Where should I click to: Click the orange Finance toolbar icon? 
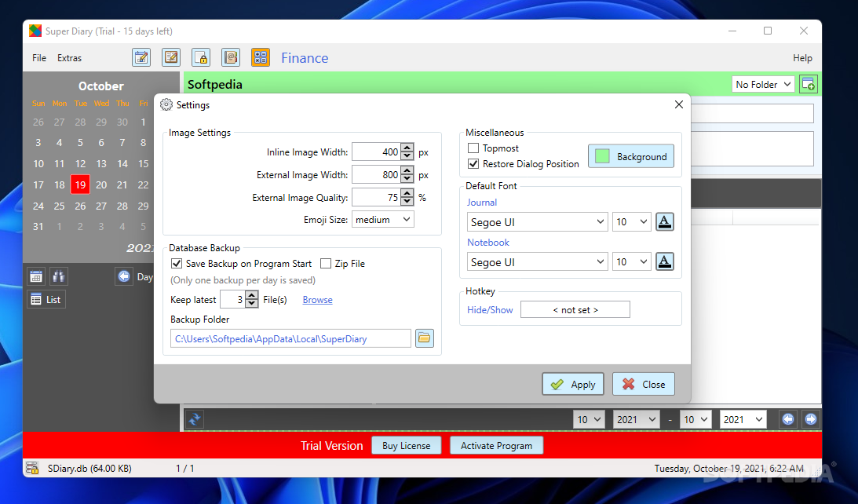pyautogui.click(x=261, y=57)
